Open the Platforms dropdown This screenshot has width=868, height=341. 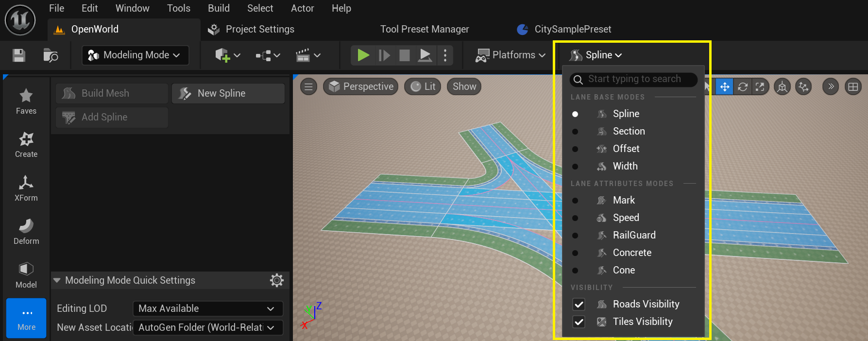[x=510, y=55]
